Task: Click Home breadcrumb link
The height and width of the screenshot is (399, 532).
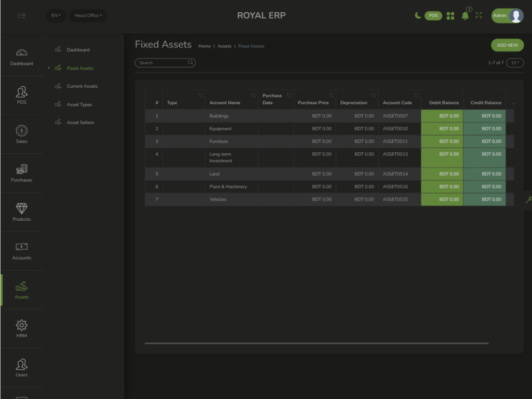Action: (x=205, y=46)
